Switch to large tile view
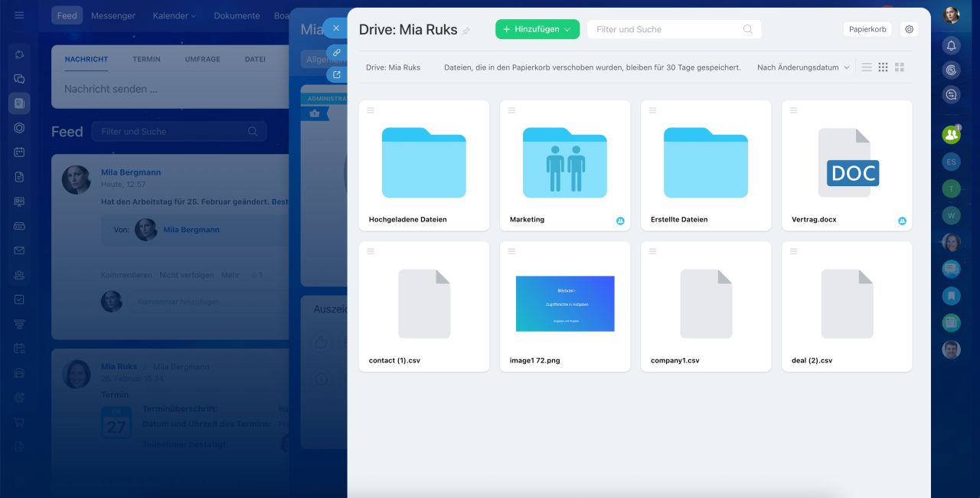 click(900, 67)
